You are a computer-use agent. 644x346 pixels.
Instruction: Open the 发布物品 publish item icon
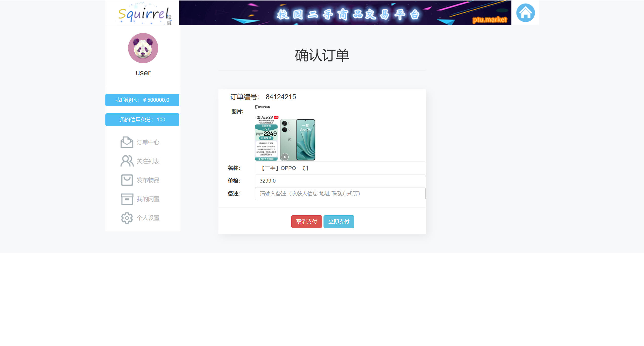[127, 180]
